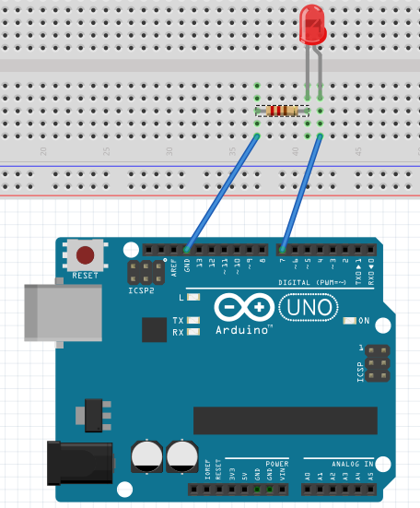The height and width of the screenshot is (508, 420).
Task: Click the UNO label badge
Action: point(309,307)
